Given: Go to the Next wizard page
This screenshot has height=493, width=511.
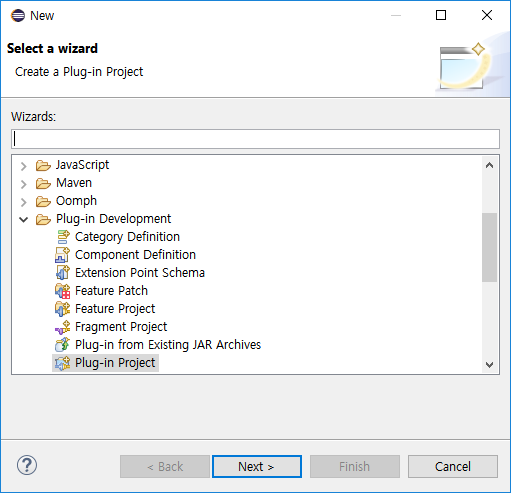Looking at the screenshot, I should point(257,466).
